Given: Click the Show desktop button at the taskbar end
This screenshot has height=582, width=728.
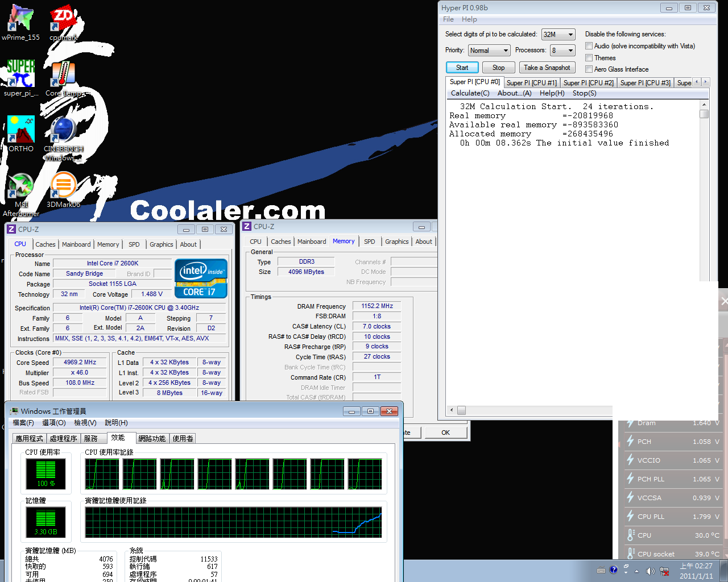Looking at the screenshot, I should click(x=723, y=571).
